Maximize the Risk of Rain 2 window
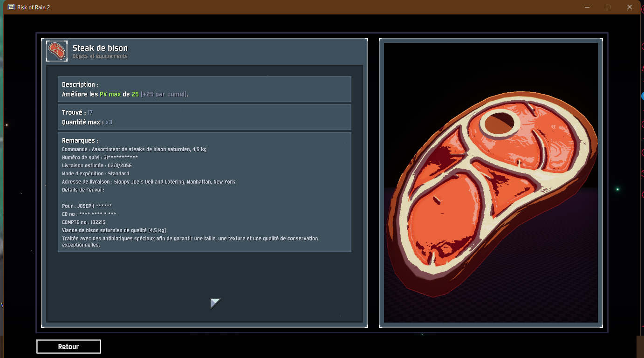 (608, 7)
